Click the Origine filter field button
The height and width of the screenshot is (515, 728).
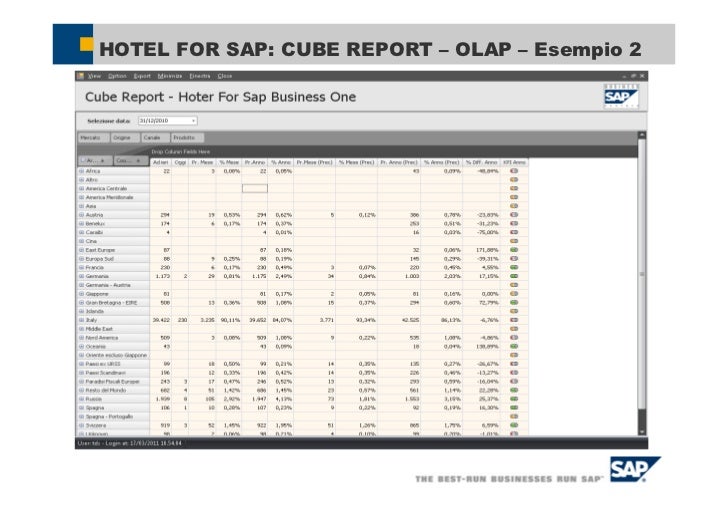click(x=125, y=138)
